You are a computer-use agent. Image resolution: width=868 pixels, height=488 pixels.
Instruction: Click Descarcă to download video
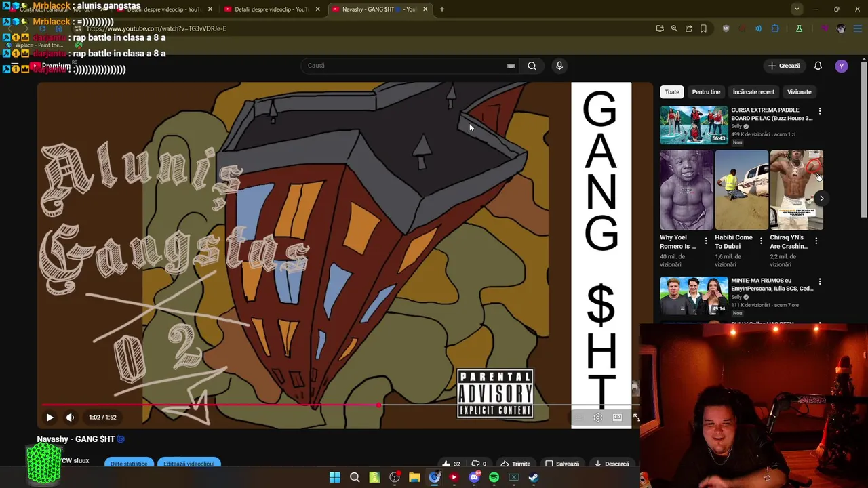tap(612, 464)
